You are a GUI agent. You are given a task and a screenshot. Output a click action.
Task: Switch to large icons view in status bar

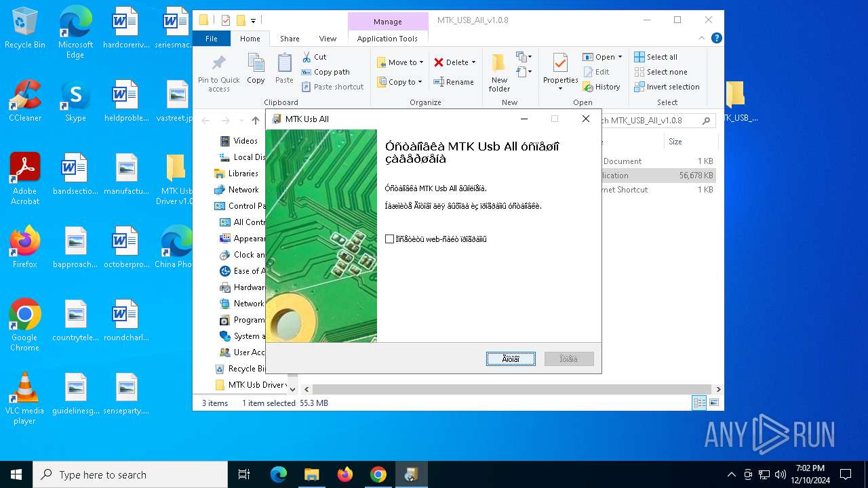pos(713,403)
